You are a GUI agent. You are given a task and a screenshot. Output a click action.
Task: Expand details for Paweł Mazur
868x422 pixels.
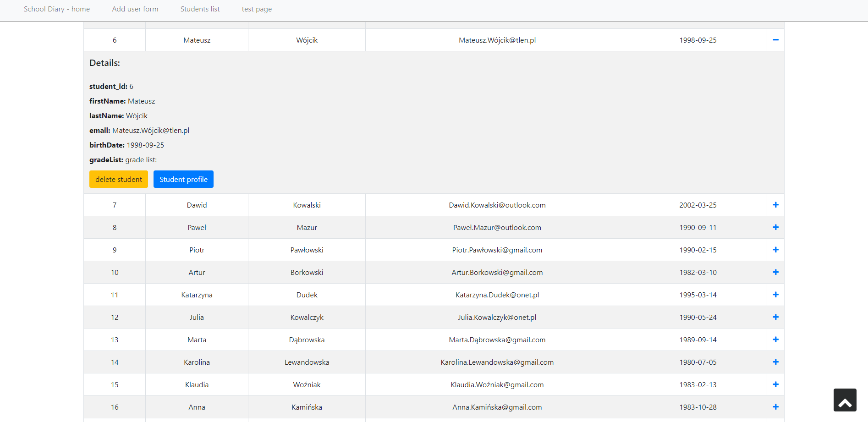click(775, 227)
